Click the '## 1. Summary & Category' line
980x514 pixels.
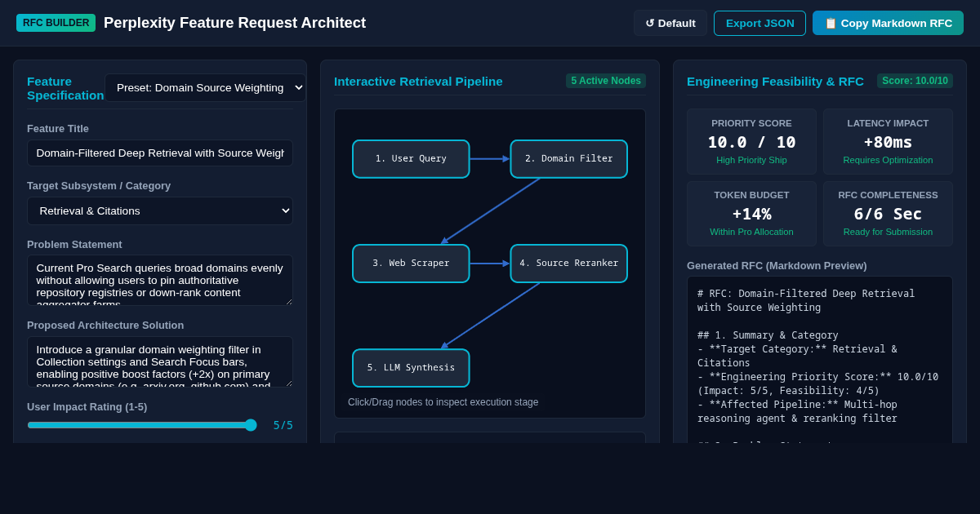(x=768, y=335)
